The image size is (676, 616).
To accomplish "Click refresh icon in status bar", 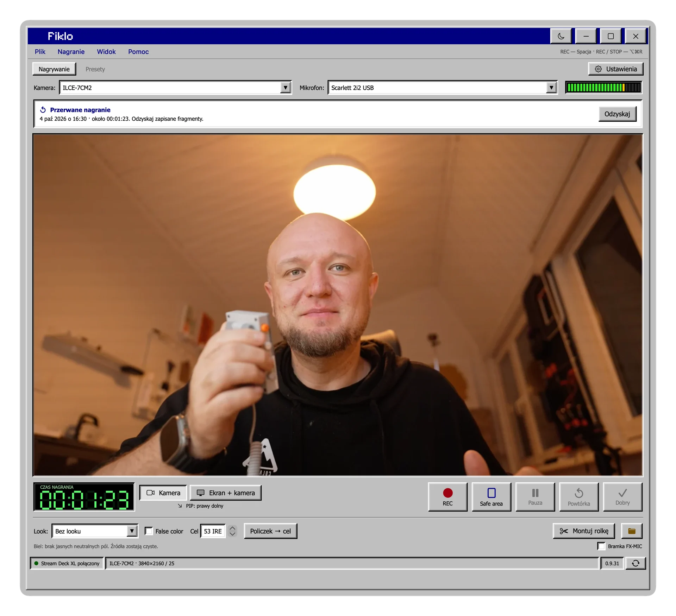I will coord(635,563).
